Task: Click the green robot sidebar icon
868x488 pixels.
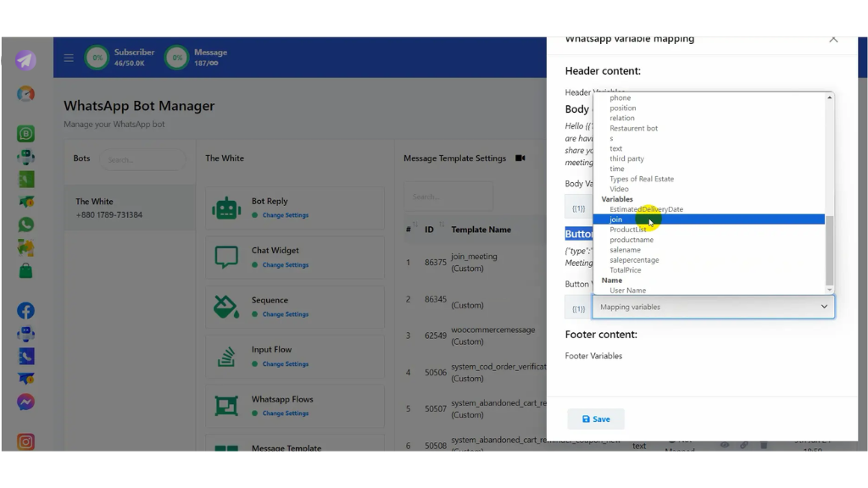Action: (x=25, y=157)
